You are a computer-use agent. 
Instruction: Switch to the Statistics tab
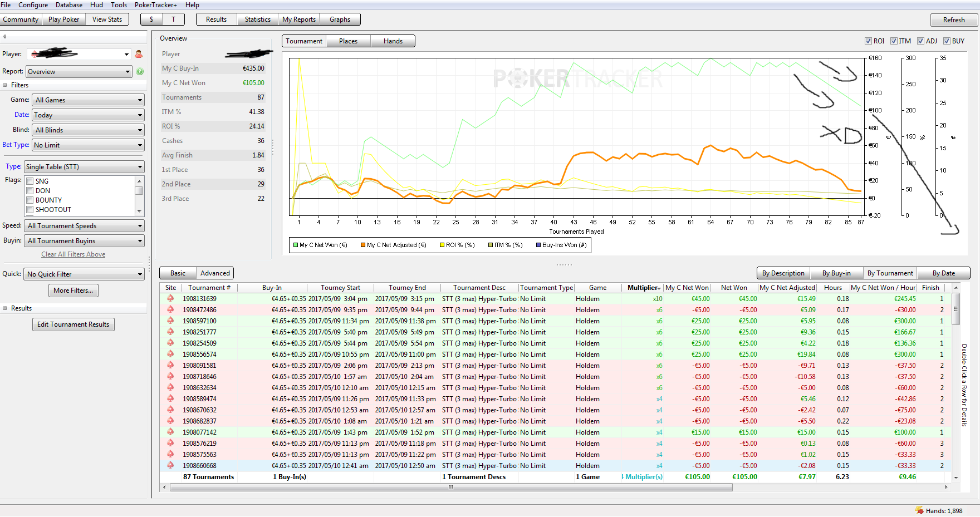tap(257, 19)
